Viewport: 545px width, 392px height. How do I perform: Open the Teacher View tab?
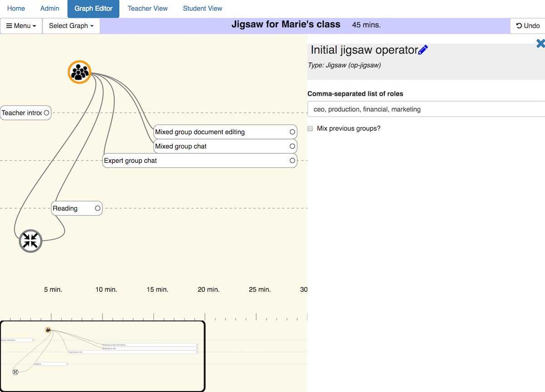(148, 9)
